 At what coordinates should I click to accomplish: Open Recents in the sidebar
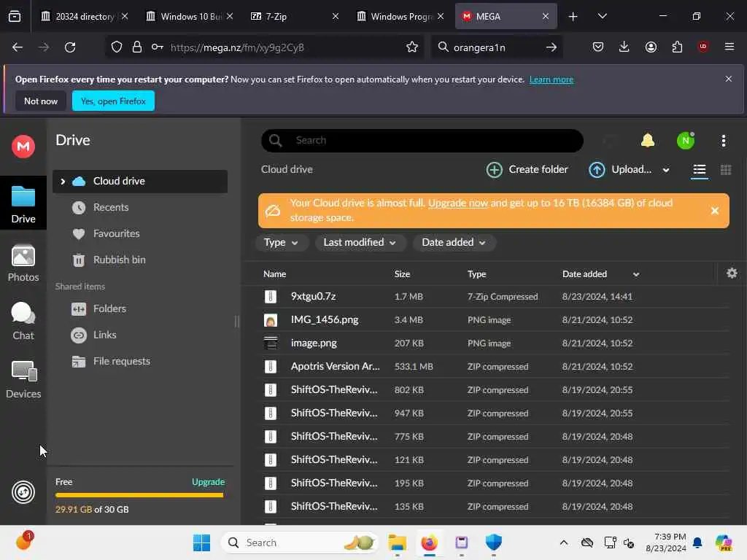click(x=111, y=208)
